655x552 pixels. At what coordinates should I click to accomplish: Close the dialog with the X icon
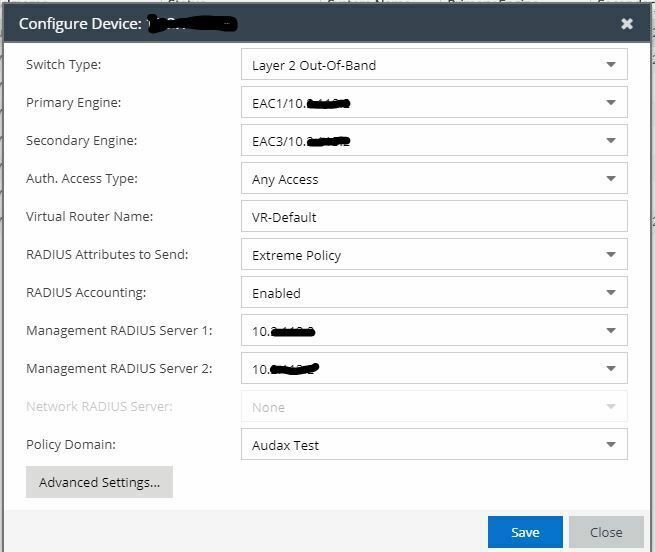click(627, 23)
